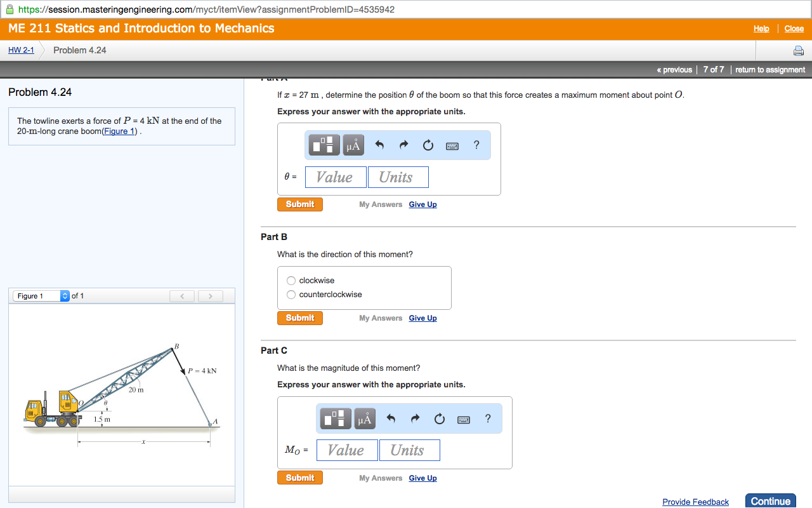Click the previous figure chevron button
This screenshot has height=508, width=812.
(x=182, y=295)
